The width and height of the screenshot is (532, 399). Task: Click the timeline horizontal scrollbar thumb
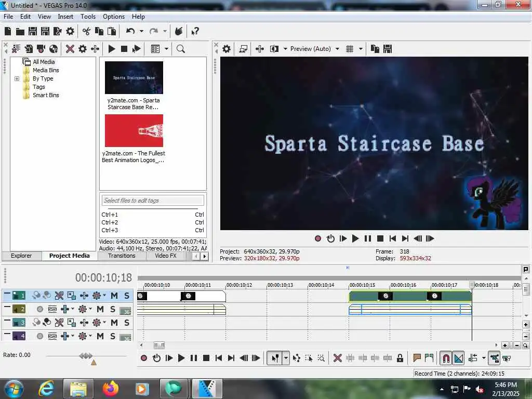(159, 345)
